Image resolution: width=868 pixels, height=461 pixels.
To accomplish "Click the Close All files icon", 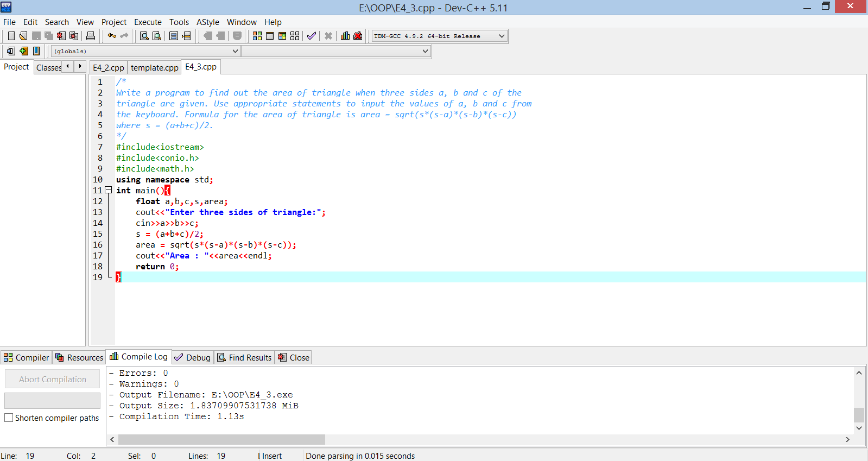I will tap(74, 36).
